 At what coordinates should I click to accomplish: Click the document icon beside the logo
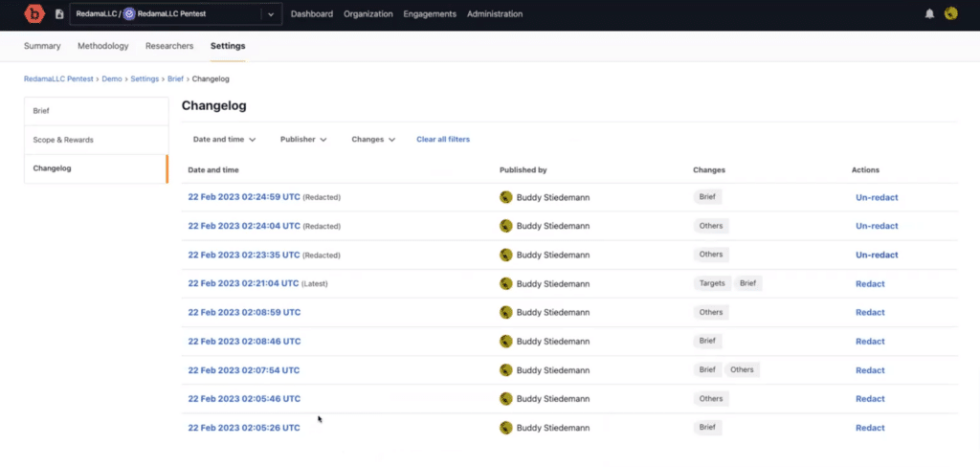[59, 14]
